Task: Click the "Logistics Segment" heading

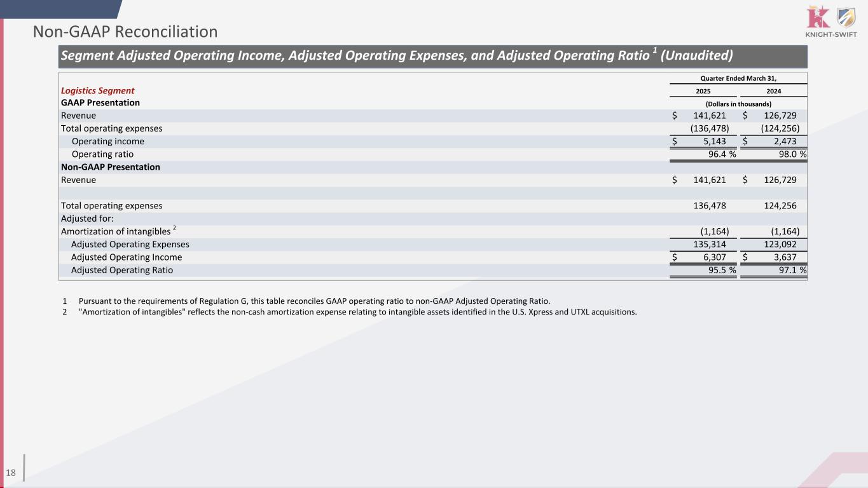Action: pyautogui.click(x=97, y=91)
